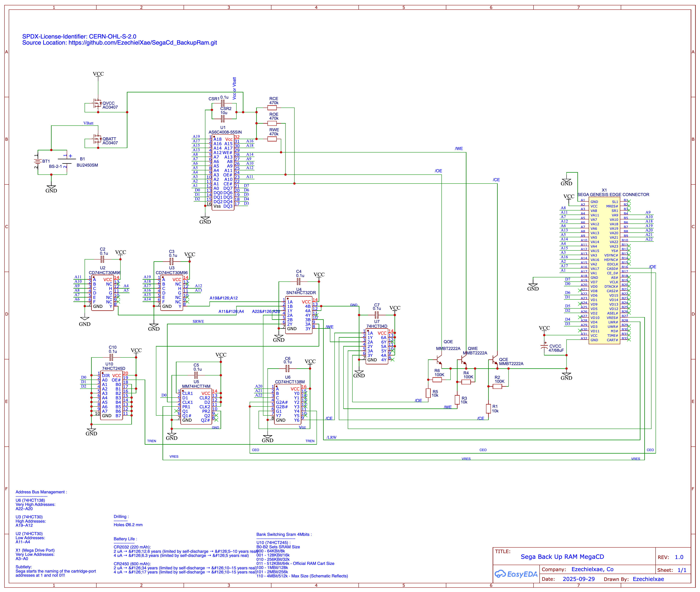Select the QVCC AO3407 MOSFET symbol
This screenshot has width=700, height=592.
[97, 103]
